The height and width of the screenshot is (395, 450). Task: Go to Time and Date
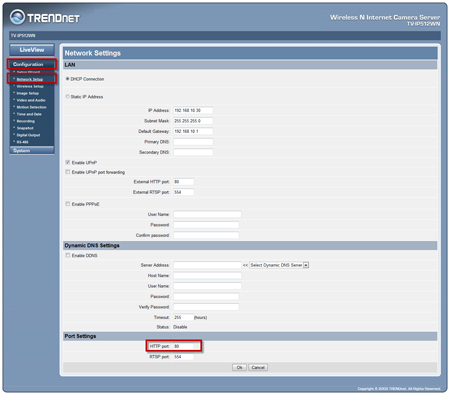[x=29, y=114]
